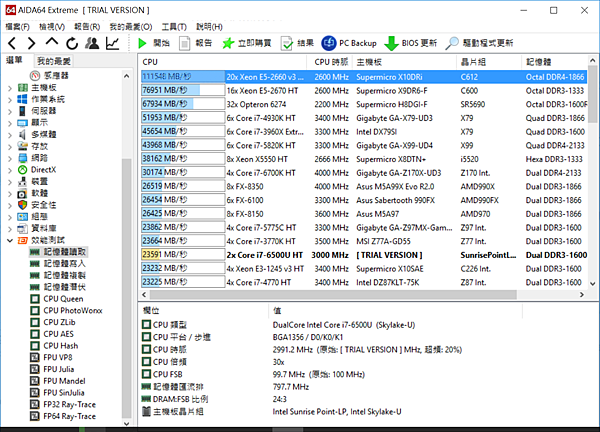
Task: Go up one level with the up arrow icon
Action: 52,42
